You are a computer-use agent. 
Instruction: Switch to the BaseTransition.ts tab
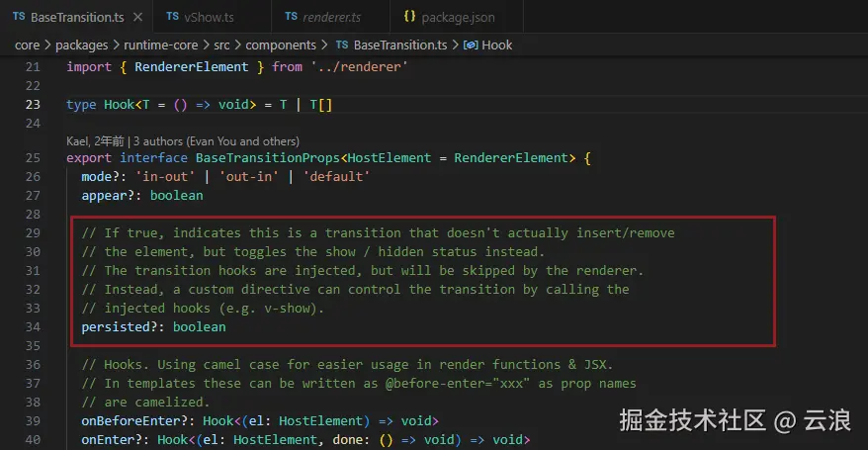coord(76,17)
